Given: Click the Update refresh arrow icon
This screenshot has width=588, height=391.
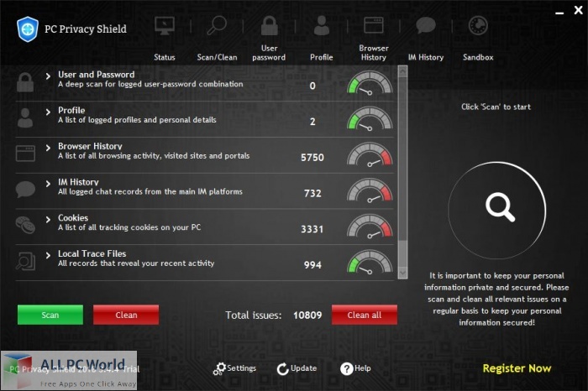Looking at the screenshot, I should coord(283,368).
